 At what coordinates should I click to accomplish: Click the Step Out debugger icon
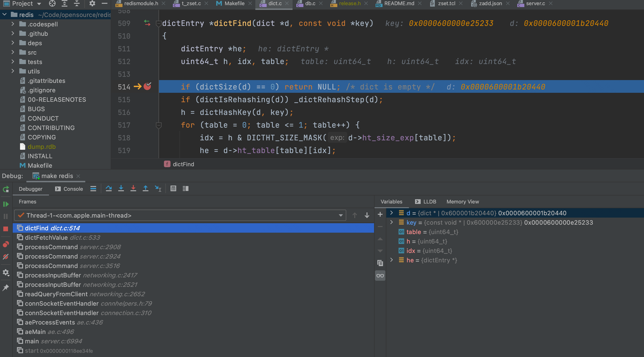pos(146,188)
